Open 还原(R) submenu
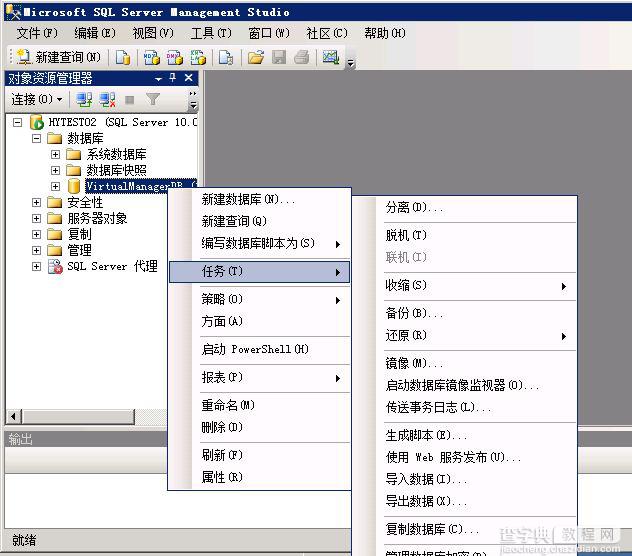Viewport: 632px width, 556px height. pyautogui.click(x=465, y=335)
